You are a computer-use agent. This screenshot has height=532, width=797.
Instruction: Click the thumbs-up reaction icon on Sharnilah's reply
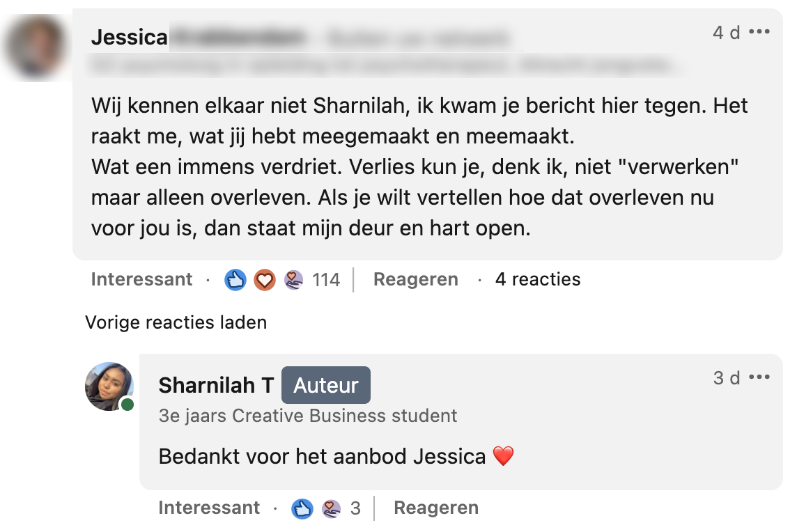pyautogui.click(x=302, y=508)
